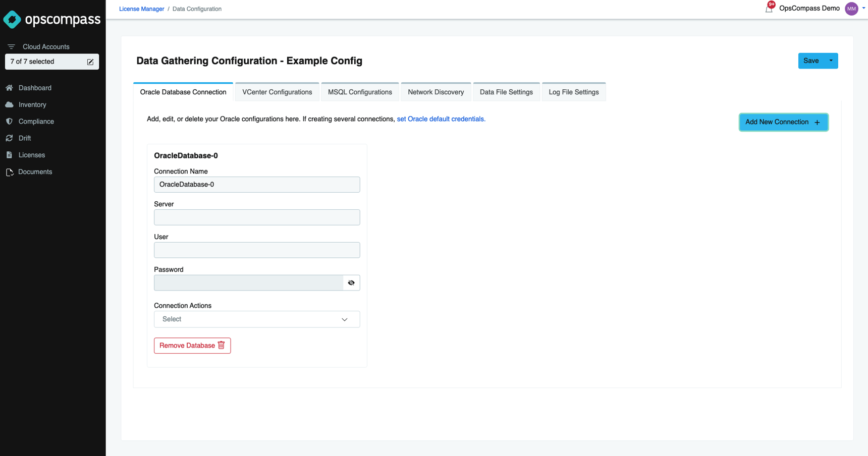Click the OpsCompass Demo account name

pos(809,8)
